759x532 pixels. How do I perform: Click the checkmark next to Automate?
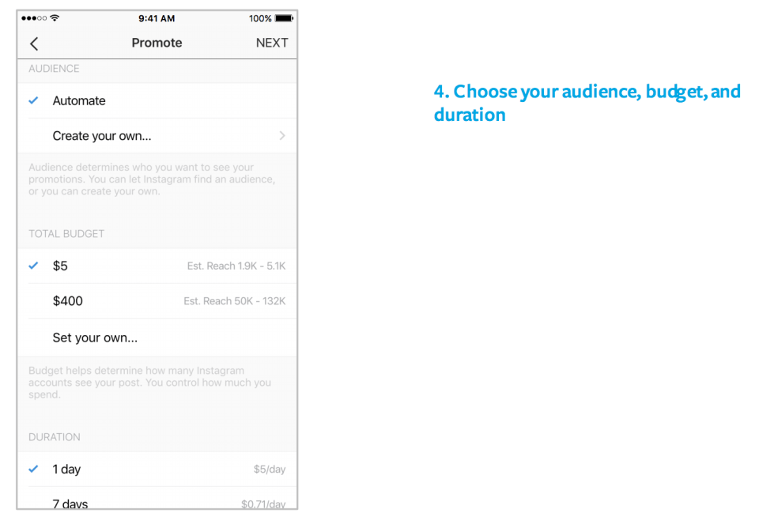(x=33, y=100)
